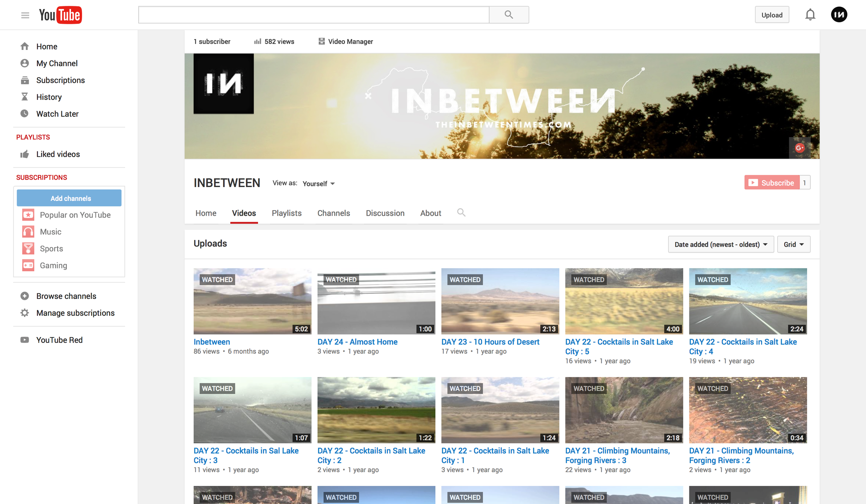Screen dimensions: 866x504
Task: Click the Google+ icon on banner
Action: tap(799, 148)
